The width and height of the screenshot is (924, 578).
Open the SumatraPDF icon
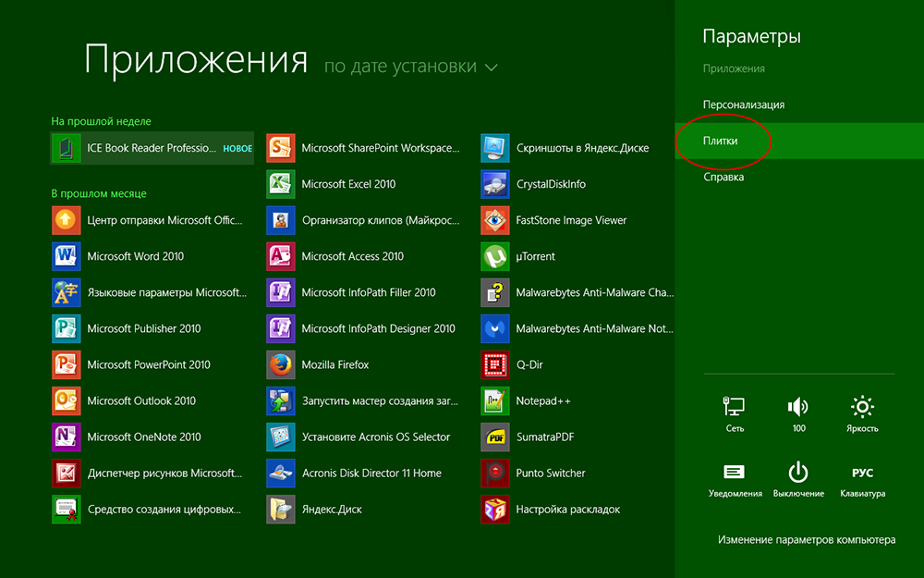click(495, 437)
